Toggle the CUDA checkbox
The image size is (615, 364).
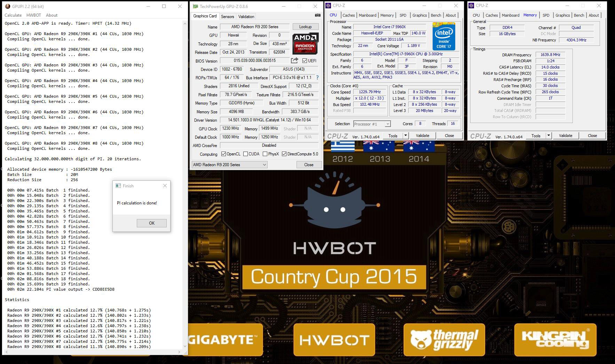click(246, 154)
